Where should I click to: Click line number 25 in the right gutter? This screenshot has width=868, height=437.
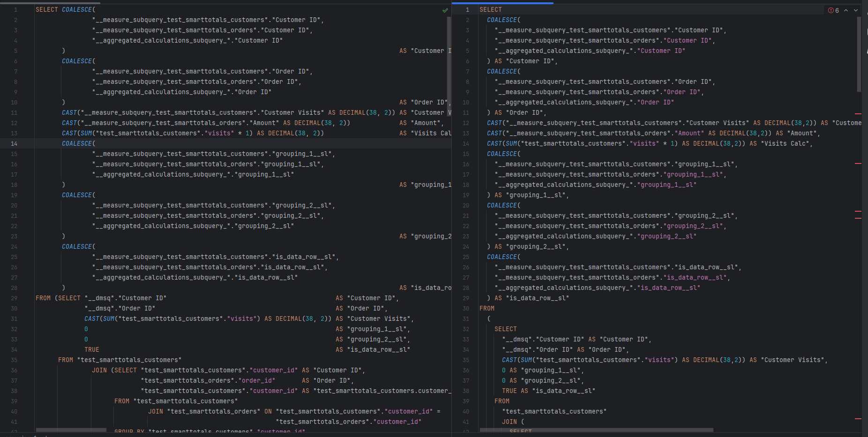(466, 257)
